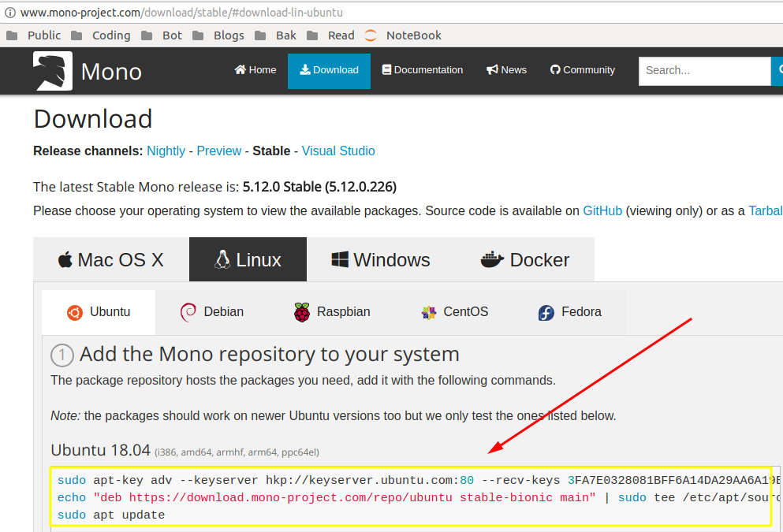Open the GitHub source link

(602, 210)
